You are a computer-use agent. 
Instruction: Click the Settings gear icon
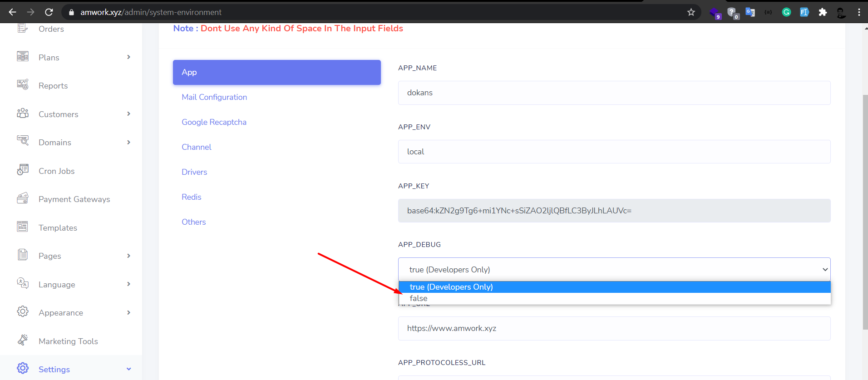coord(23,368)
